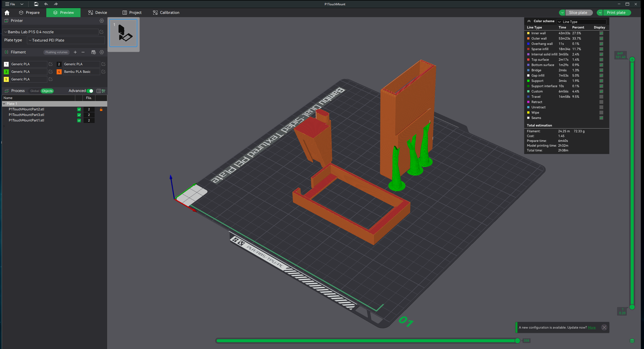Open the Plate type dropdown
Screen dimensions: 644x349
[66, 40]
